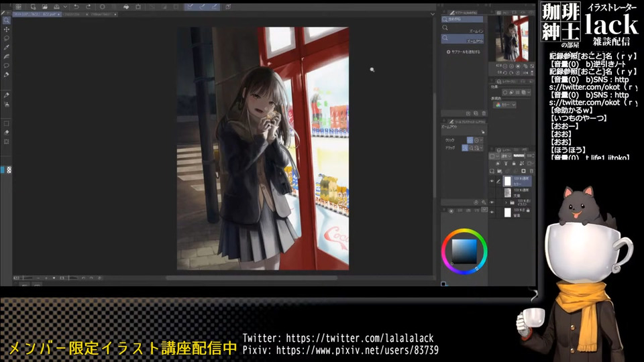Toggle visibility eye of top カラー layer
The width and height of the screenshot is (644, 362).
492,181
